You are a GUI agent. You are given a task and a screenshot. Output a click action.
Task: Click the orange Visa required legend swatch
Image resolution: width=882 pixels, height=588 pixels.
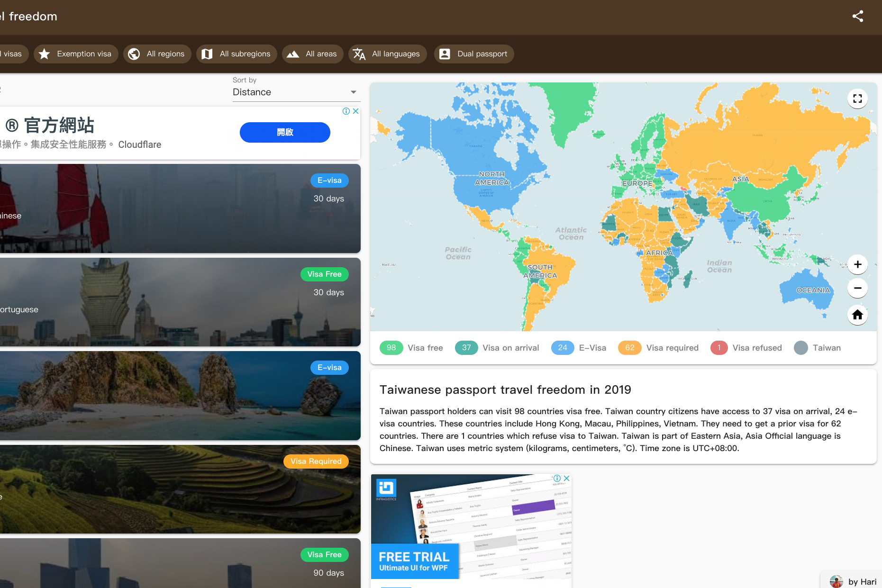pyautogui.click(x=629, y=348)
